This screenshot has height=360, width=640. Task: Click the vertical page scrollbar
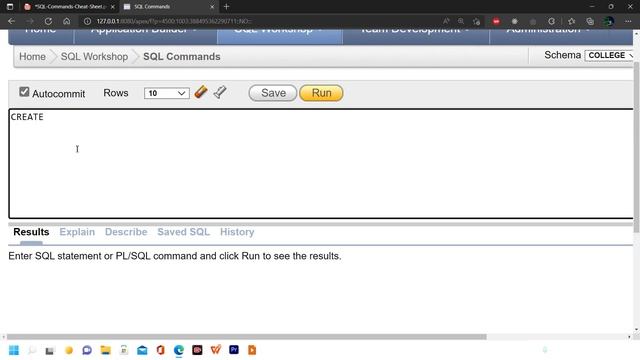(636, 148)
